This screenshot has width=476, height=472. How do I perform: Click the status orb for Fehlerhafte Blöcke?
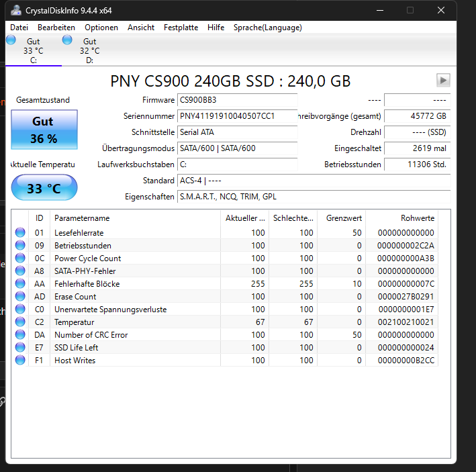(x=20, y=283)
